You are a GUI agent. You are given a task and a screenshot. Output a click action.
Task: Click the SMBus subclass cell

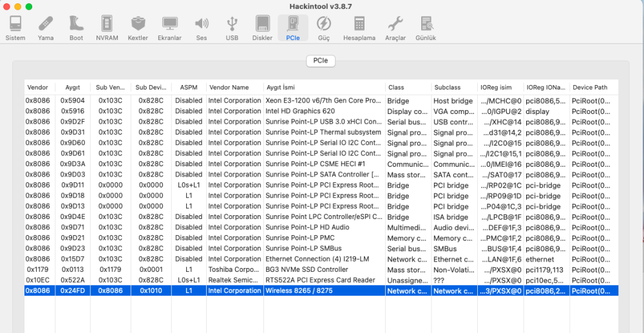(x=454, y=249)
